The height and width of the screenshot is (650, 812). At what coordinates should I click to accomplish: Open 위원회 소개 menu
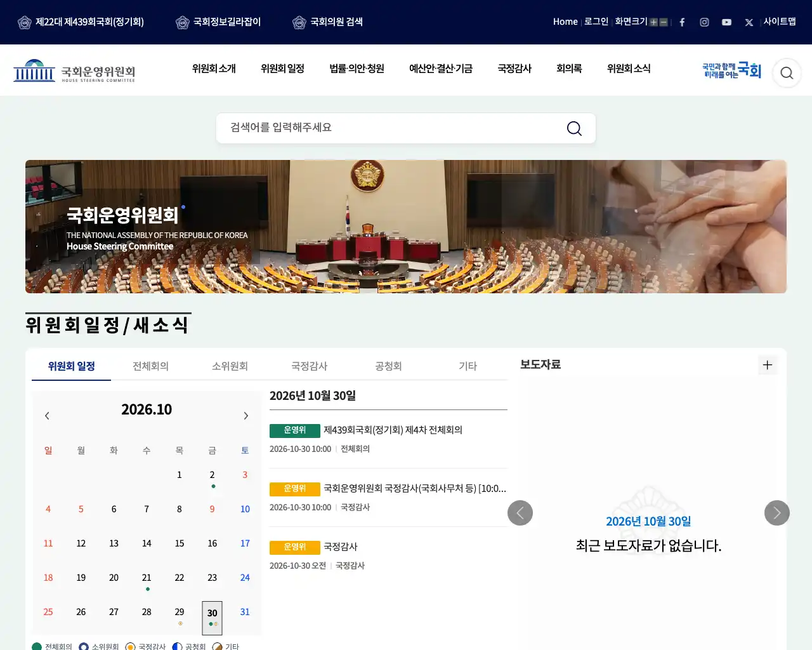click(214, 69)
